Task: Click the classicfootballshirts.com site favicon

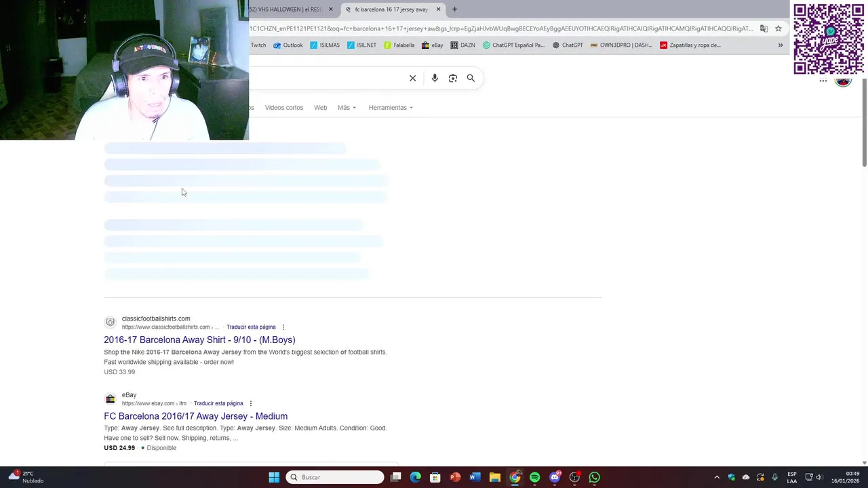Action: coord(110,323)
